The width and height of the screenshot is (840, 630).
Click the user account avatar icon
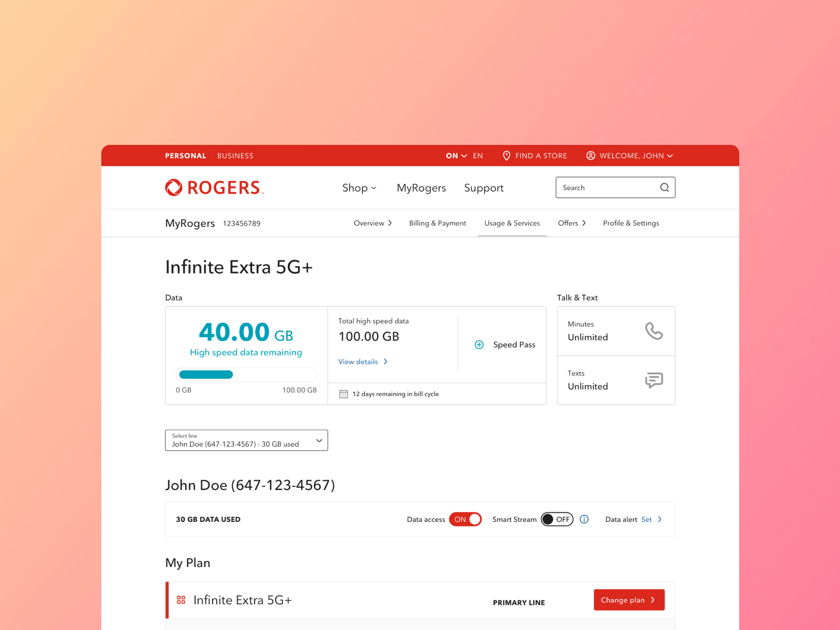click(591, 156)
